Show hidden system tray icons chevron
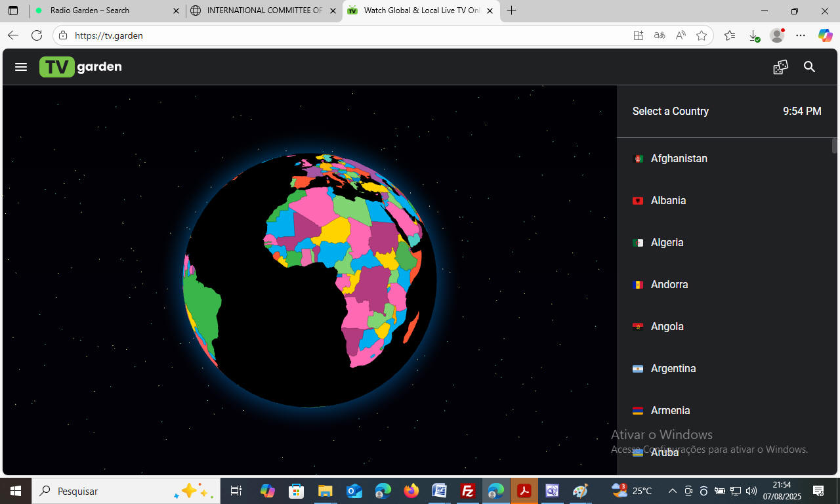This screenshot has width=840, height=504. pyautogui.click(x=672, y=491)
